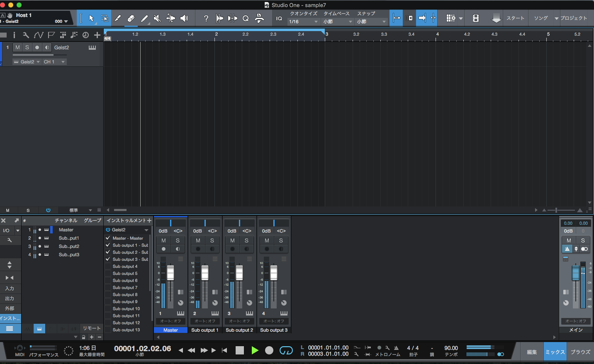Screen dimensions: 594x364
Task: Click the 90.00 tempo value
Action: (x=451, y=348)
